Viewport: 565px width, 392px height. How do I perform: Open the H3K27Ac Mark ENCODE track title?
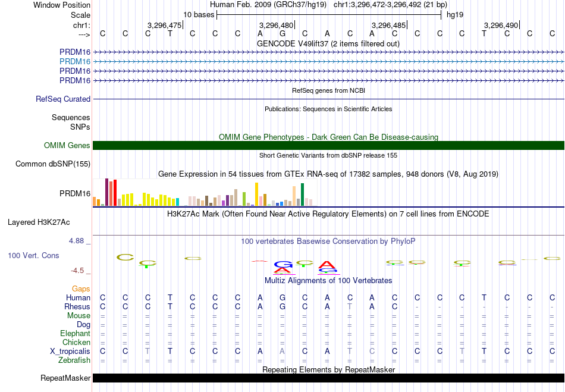(x=328, y=214)
